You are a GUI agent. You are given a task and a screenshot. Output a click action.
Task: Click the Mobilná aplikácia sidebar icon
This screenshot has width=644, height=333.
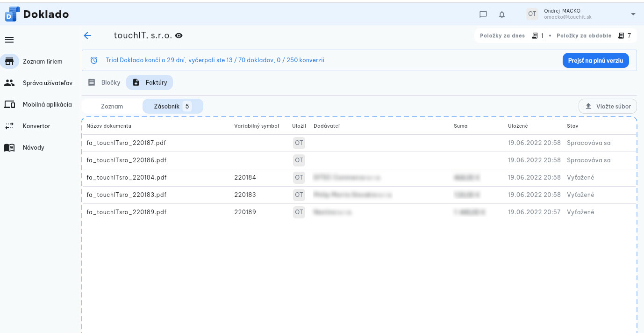[9, 104]
